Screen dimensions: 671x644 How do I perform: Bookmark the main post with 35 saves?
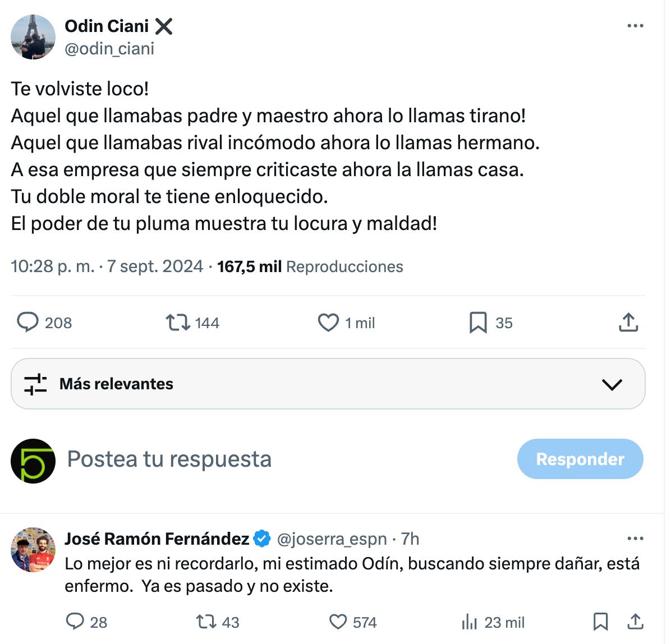478,323
